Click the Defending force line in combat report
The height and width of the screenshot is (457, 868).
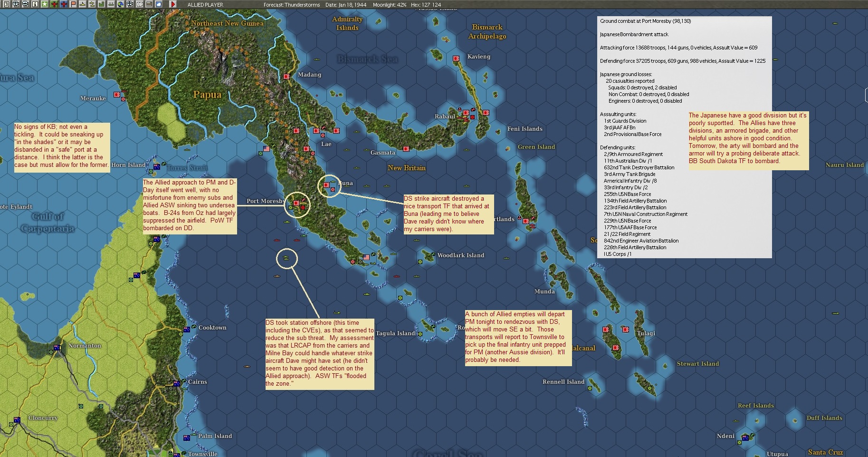tap(683, 61)
